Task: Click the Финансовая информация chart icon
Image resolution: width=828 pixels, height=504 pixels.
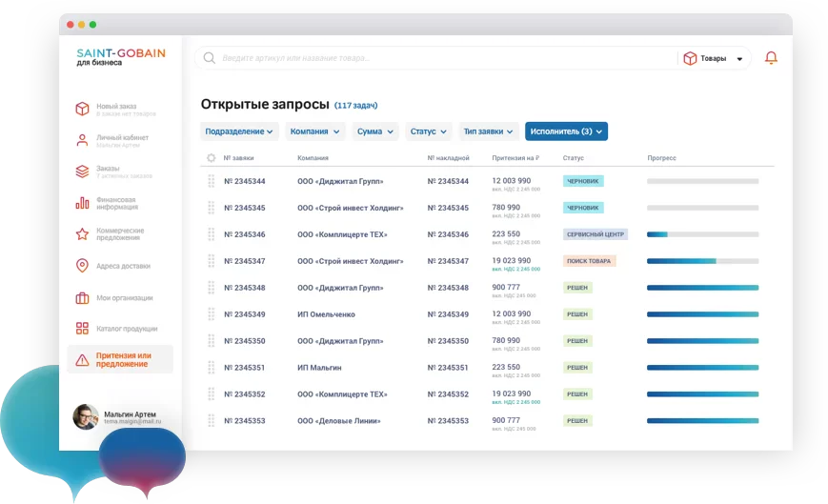Action: tap(82, 203)
